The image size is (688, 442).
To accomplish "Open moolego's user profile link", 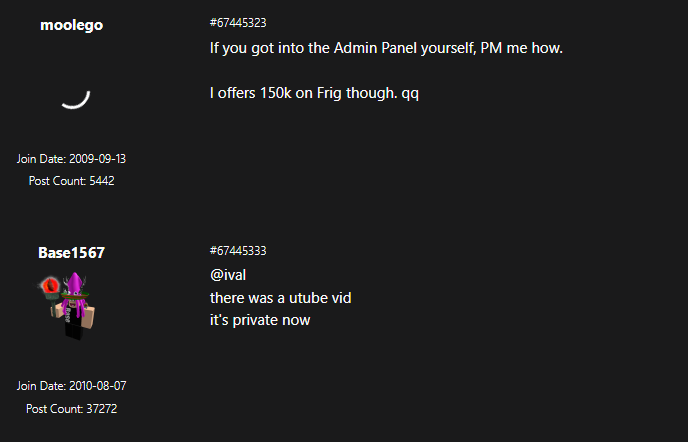I will coord(71,25).
